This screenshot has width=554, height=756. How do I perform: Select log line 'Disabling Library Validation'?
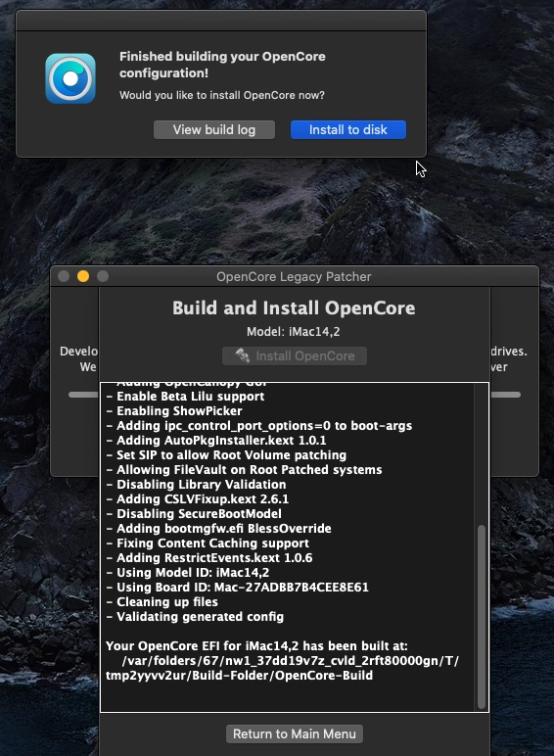(196, 485)
